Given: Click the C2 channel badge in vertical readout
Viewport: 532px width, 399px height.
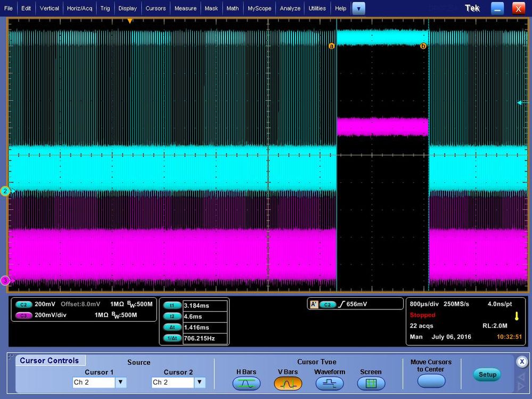Looking at the screenshot, I should click(x=23, y=304).
